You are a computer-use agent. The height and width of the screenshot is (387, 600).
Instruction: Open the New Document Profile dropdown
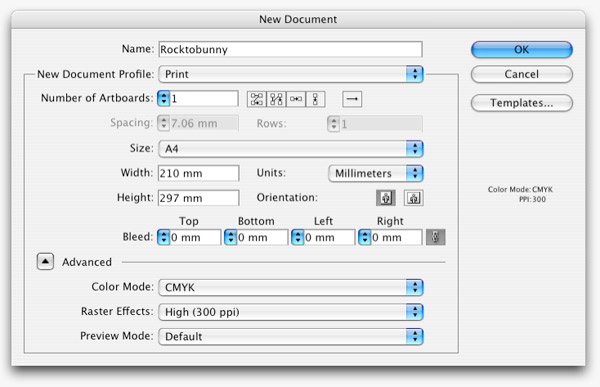pyautogui.click(x=290, y=74)
